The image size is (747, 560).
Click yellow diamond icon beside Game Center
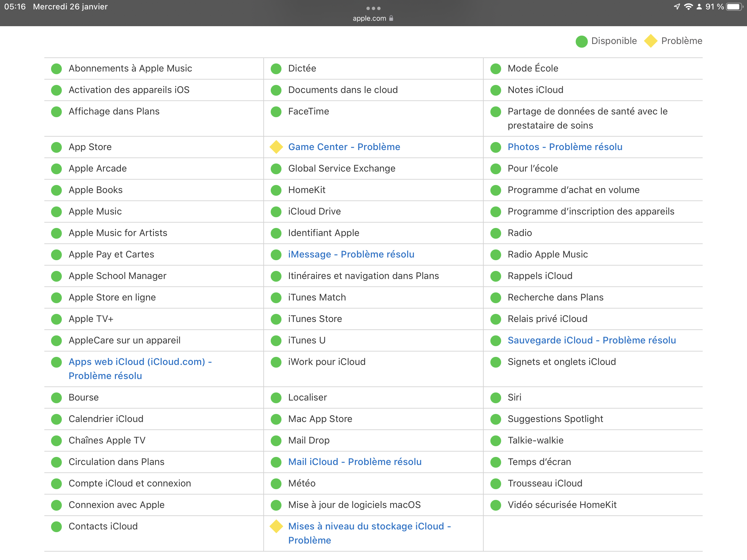(276, 147)
